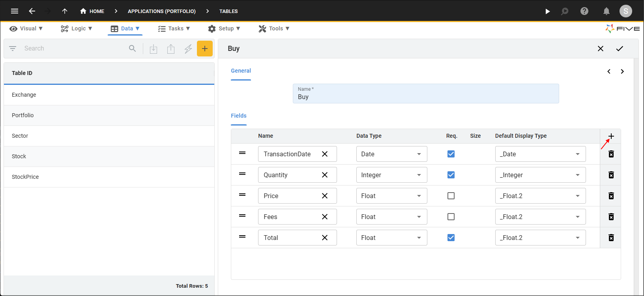Open the hamburger main menu

pyautogui.click(x=15, y=11)
